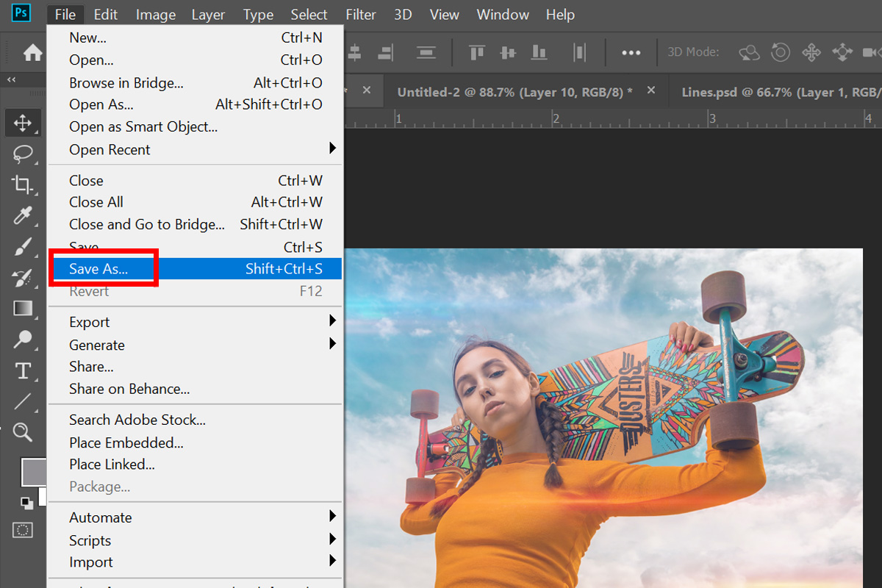Image resolution: width=882 pixels, height=588 pixels.
Task: Select the Zoom magnifier tool
Action: [23, 432]
